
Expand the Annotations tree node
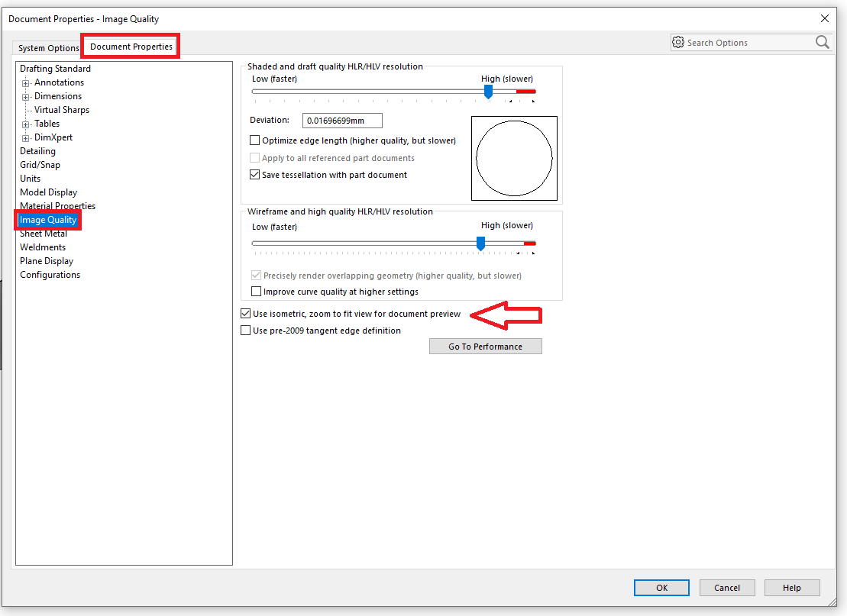(x=24, y=82)
